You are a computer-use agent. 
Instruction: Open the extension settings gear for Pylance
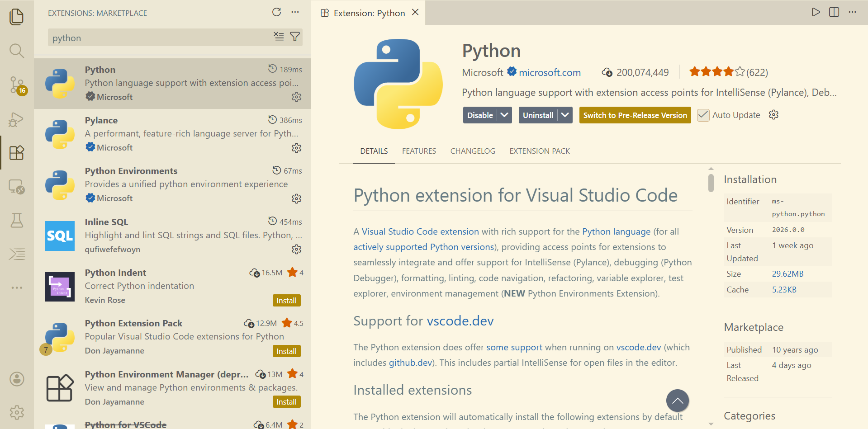(296, 148)
